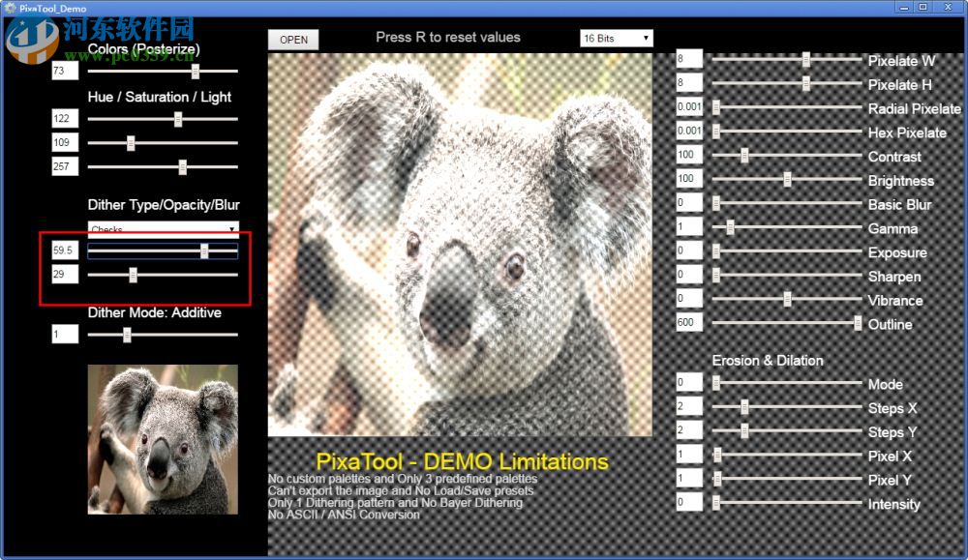This screenshot has width=968, height=560.
Task: Adjust the Intensity slider at the bottom right
Action: 713,503
